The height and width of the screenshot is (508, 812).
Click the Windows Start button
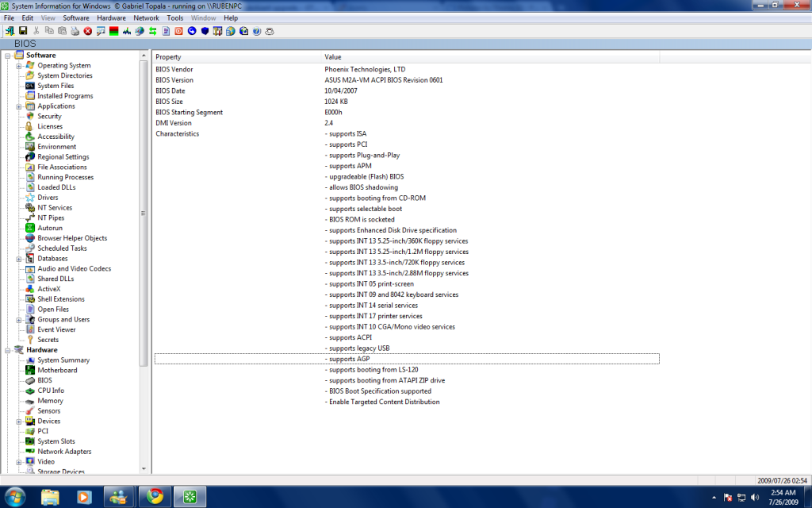pos(14,497)
